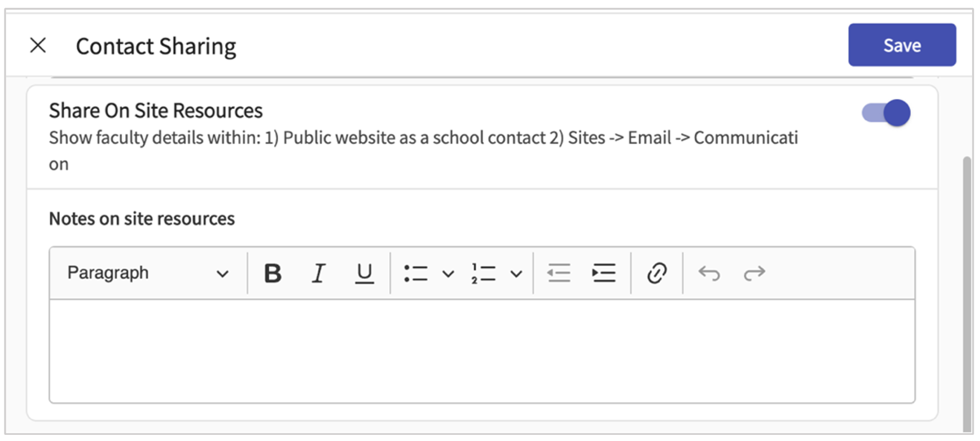Open the Paragraph style dropdown

148,273
